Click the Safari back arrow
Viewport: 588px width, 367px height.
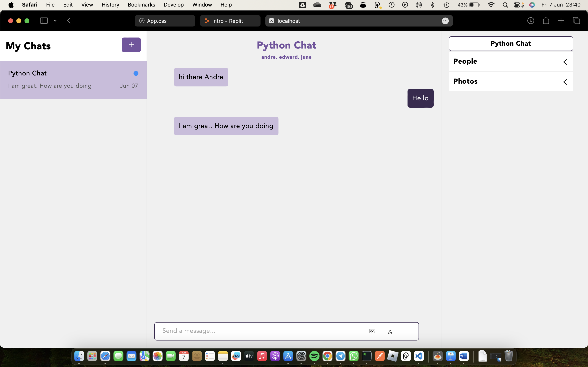point(69,21)
